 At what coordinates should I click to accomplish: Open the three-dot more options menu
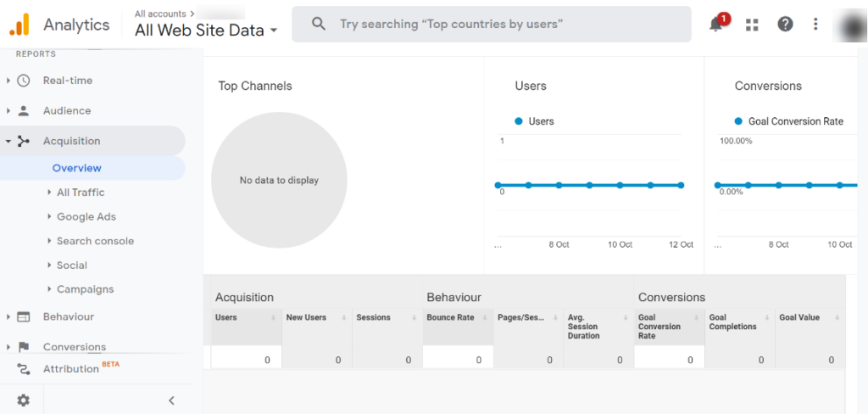pyautogui.click(x=815, y=25)
